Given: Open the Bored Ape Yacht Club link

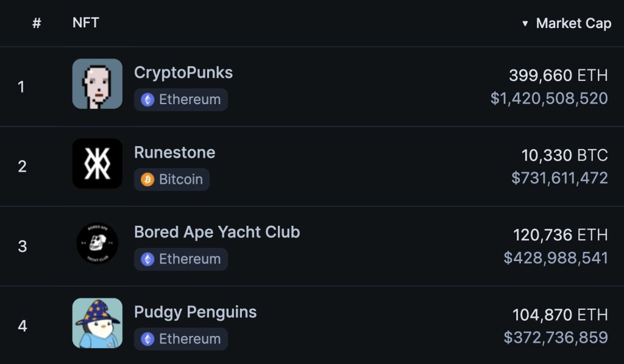Looking at the screenshot, I should [217, 232].
